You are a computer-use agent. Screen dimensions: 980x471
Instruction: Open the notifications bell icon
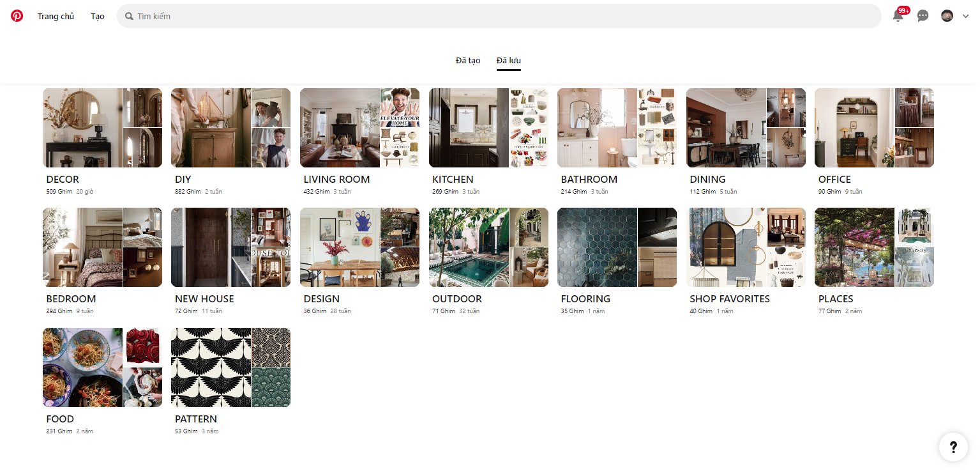click(x=898, y=16)
